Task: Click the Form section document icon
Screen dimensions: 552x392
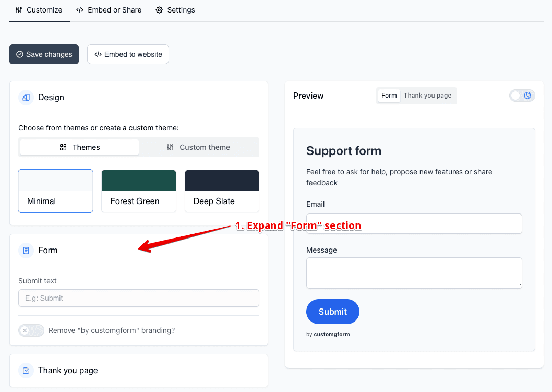Action: click(26, 251)
